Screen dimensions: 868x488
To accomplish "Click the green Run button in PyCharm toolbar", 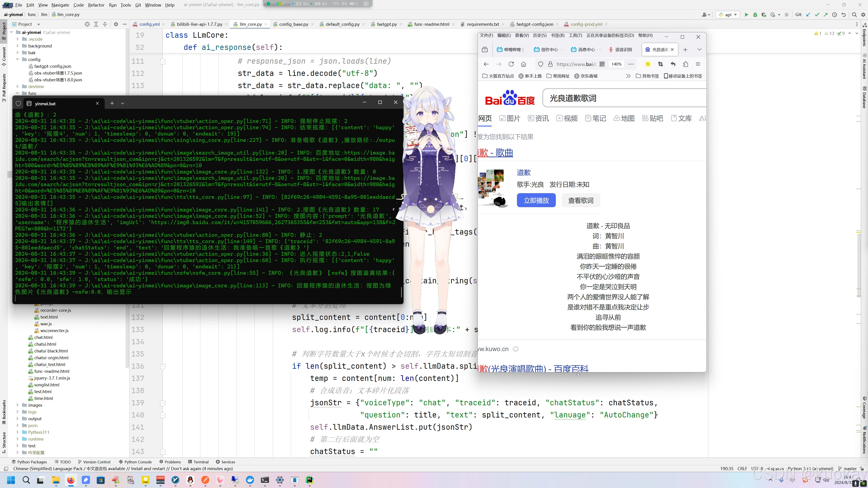I will click(746, 14).
